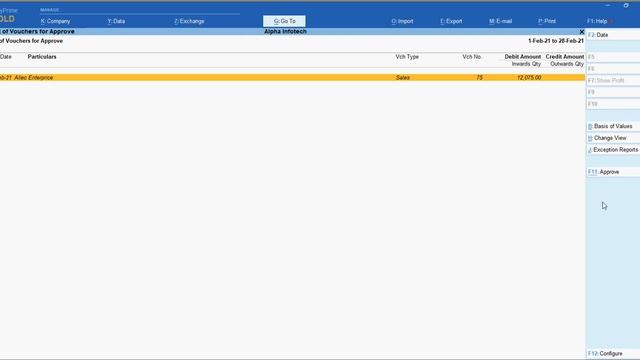Click voucher number 75
This screenshot has height=360, width=640.
click(480, 78)
